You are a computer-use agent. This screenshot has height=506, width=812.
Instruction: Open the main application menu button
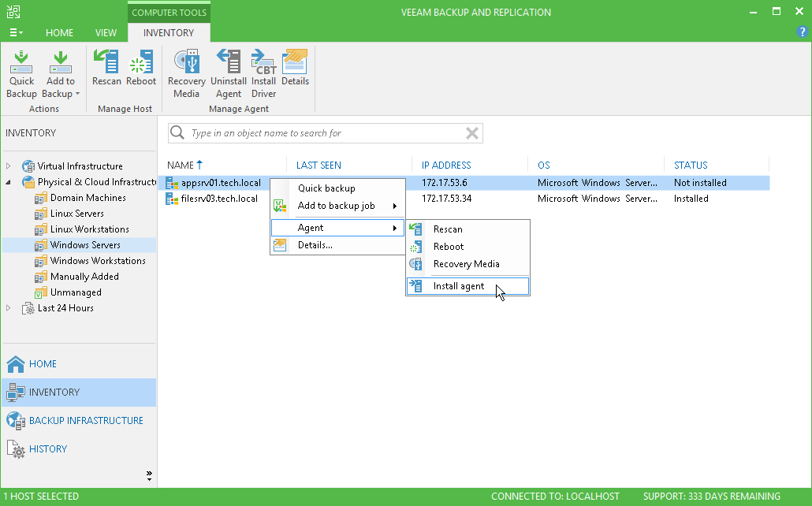[x=16, y=32]
